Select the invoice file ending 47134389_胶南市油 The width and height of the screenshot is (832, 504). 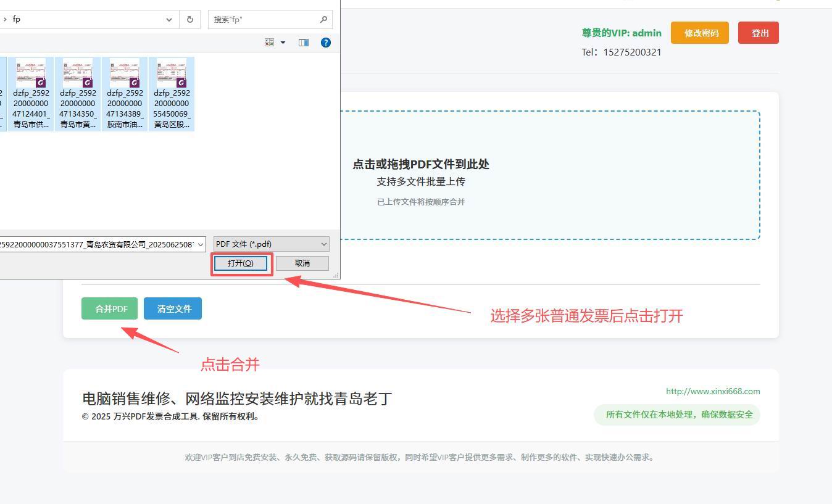click(x=125, y=94)
